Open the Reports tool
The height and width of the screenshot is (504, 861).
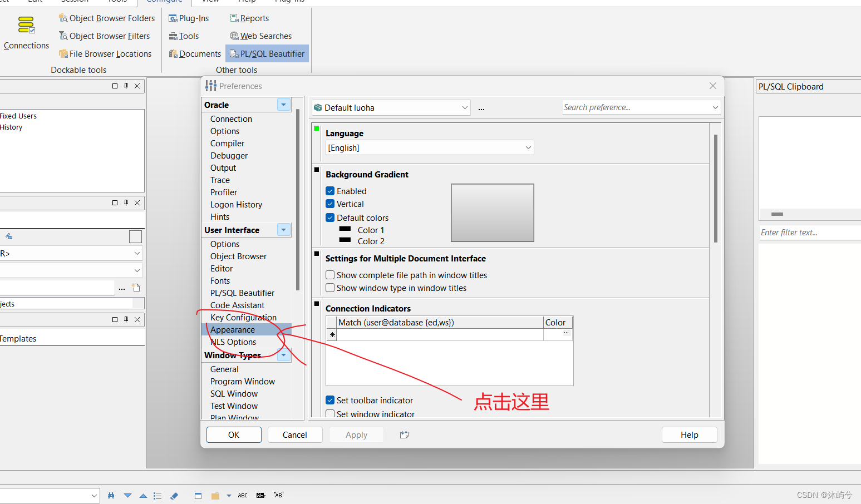249,18
